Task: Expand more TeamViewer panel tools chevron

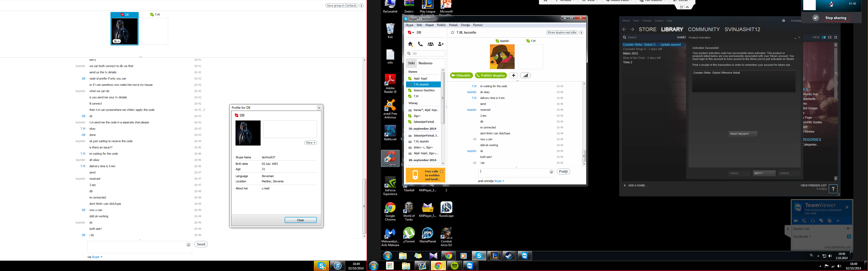Action: pos(838,221)
